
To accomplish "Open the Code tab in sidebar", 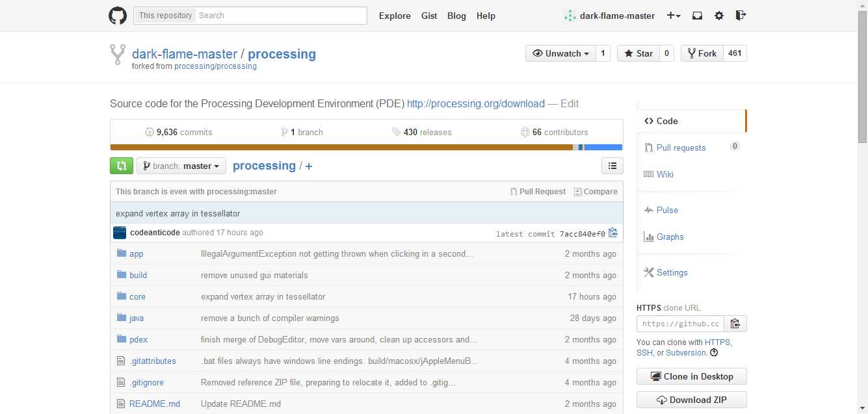I will pyautogui.click(x=691, y=121).
